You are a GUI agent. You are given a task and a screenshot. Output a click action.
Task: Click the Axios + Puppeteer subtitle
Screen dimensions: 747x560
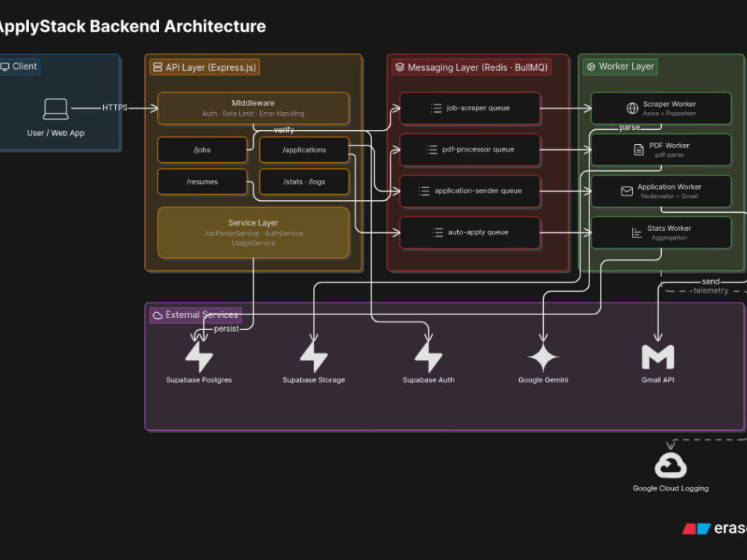pos(669,113)
